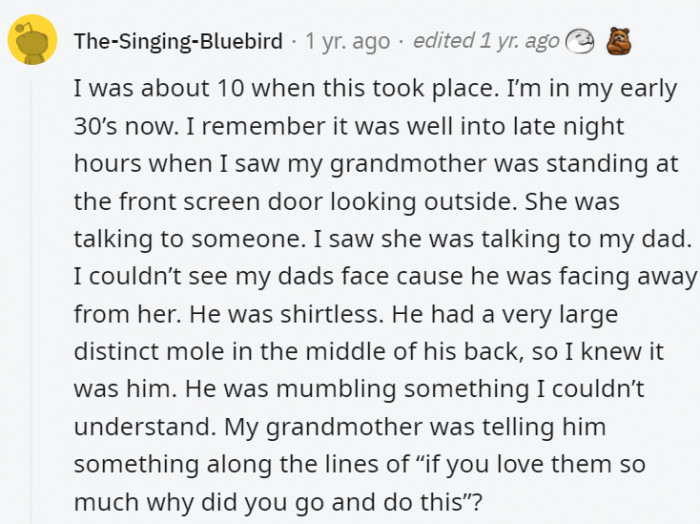Click the word 'mumbling' in the comment
The width and height of the screenshot is (700, 524).
(x=336, y=389)
